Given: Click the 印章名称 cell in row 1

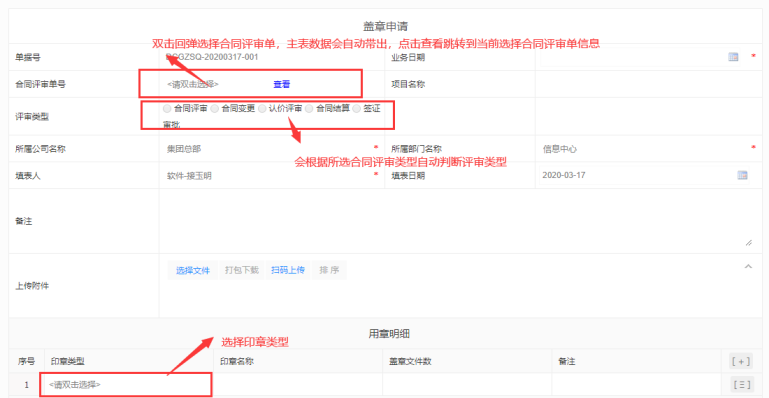Looking at the screenshot, I should [x=298, y=385].
